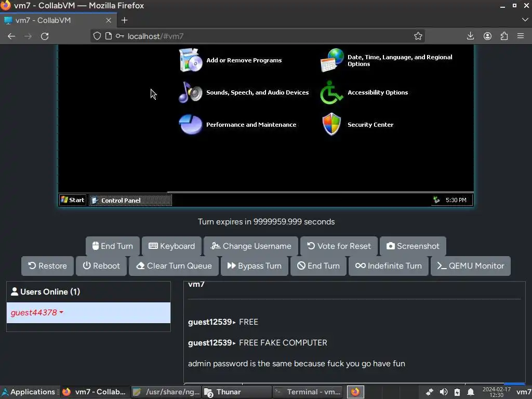Viewport: 532px width, 399px height.
Task: Open the volume speaker tray icon
Action: [443, 392]
